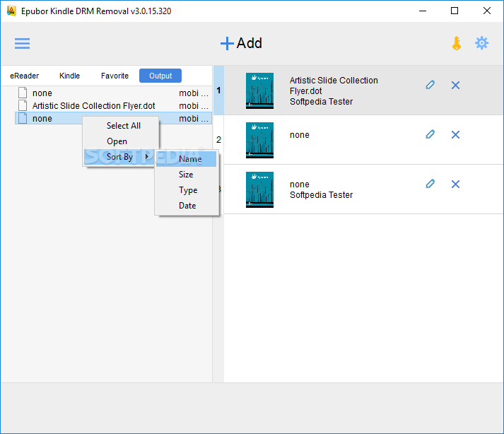Open settings via the gear icon
This screenshot has height=434, width=504.
tap(481, 43)
